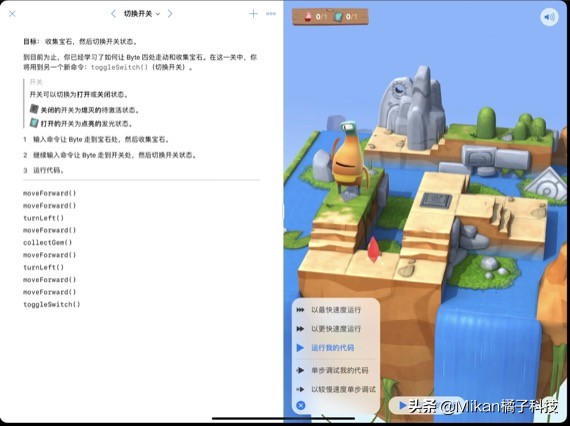Click the step-through arrow icon
The image size is (570, 426).
pyautogui.click(x=300, y=370)
